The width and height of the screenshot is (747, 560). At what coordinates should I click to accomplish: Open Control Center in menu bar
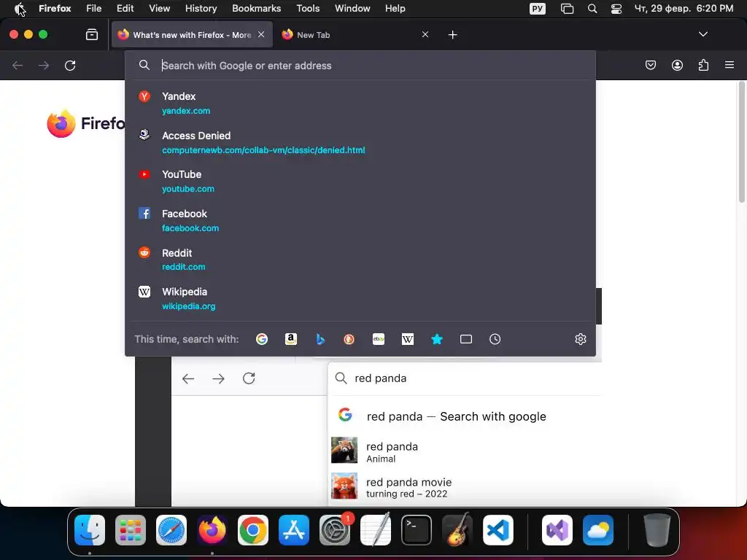tap(616, 9)
